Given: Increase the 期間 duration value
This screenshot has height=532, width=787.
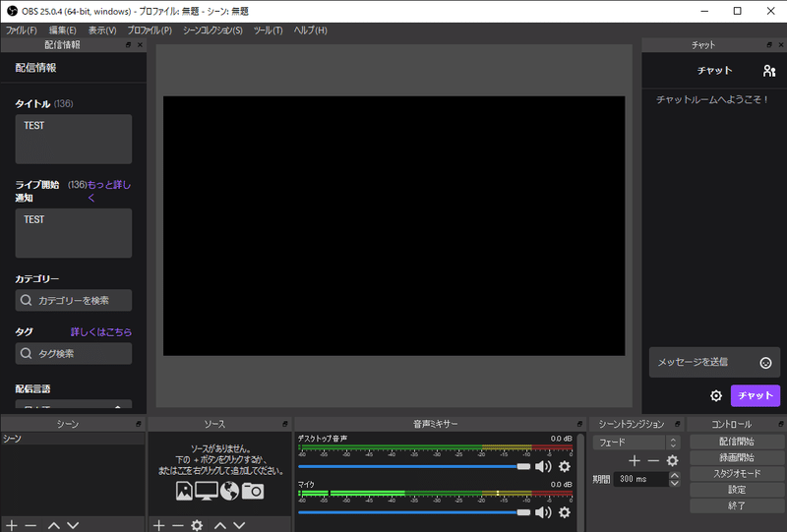Looking at the screenshot, I should tap(675, 475).
